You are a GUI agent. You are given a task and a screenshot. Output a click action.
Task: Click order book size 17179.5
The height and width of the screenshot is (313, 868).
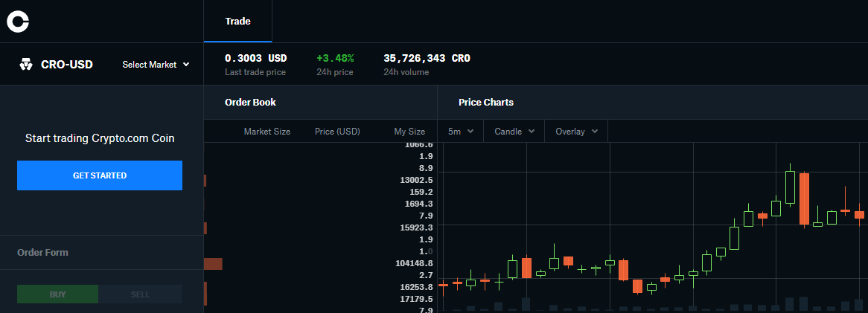pos(416,299)
